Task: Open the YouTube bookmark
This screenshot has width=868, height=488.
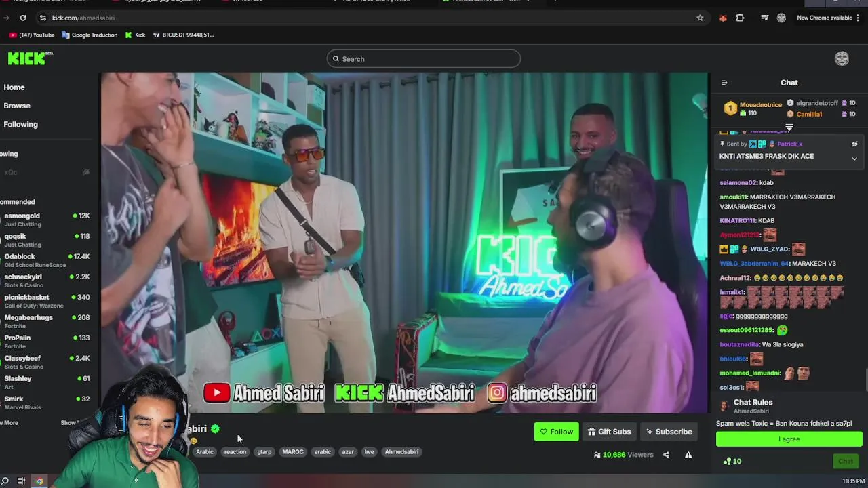Action: (x=32, y=35)
